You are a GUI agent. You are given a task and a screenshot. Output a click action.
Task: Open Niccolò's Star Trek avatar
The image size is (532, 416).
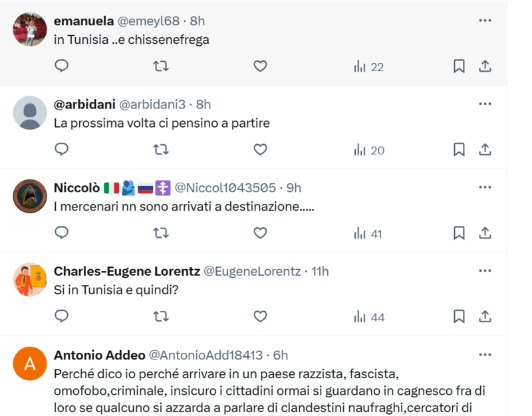30,196
